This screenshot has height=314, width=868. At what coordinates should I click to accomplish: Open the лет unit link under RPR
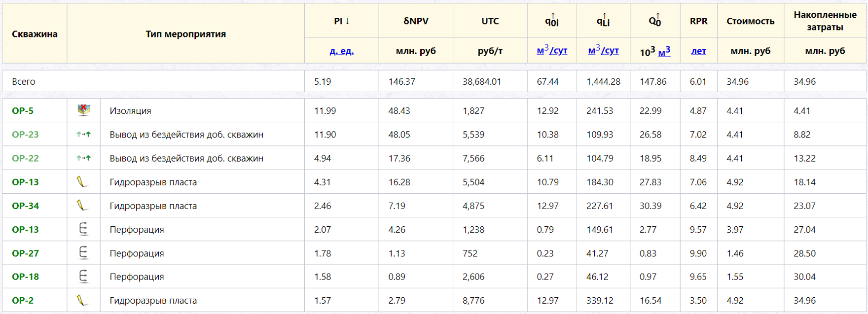click(698, 51)
